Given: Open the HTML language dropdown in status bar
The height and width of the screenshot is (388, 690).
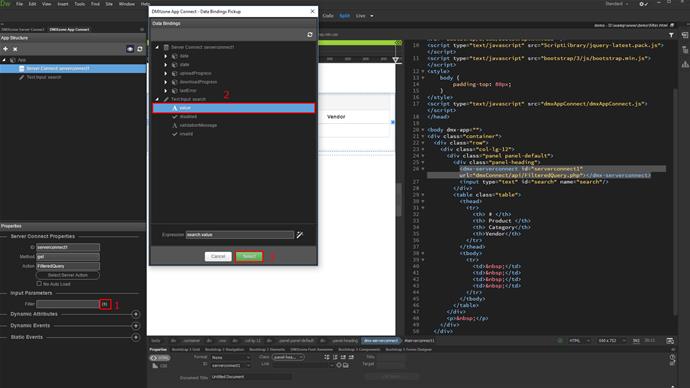Looking at the screenshot, I should click(x=580, y=341).
